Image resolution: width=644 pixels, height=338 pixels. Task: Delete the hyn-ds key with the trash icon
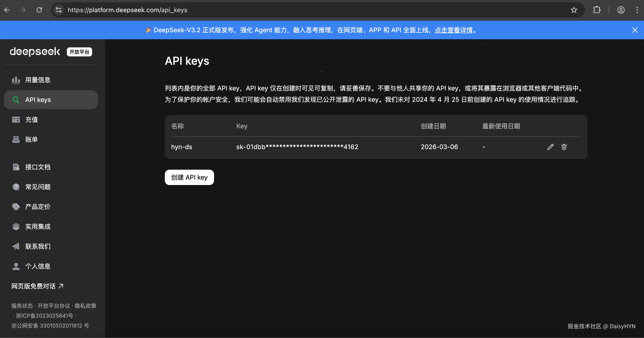click(564, 147)
